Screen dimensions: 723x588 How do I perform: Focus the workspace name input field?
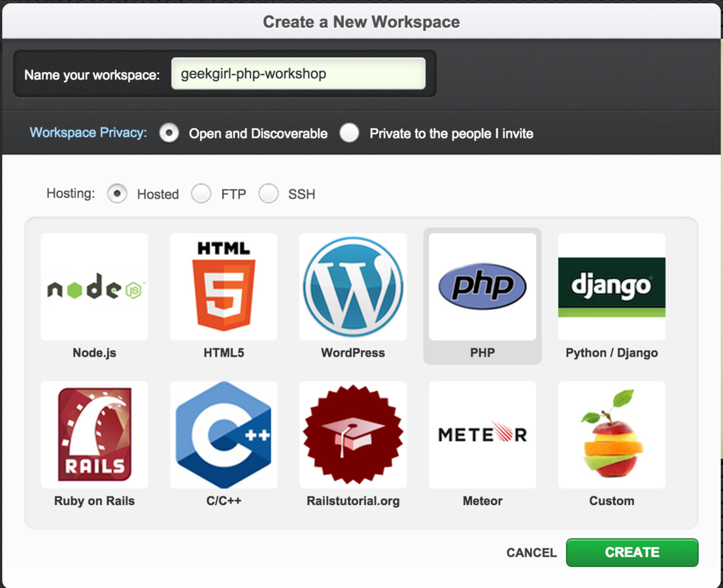point(298,74)
